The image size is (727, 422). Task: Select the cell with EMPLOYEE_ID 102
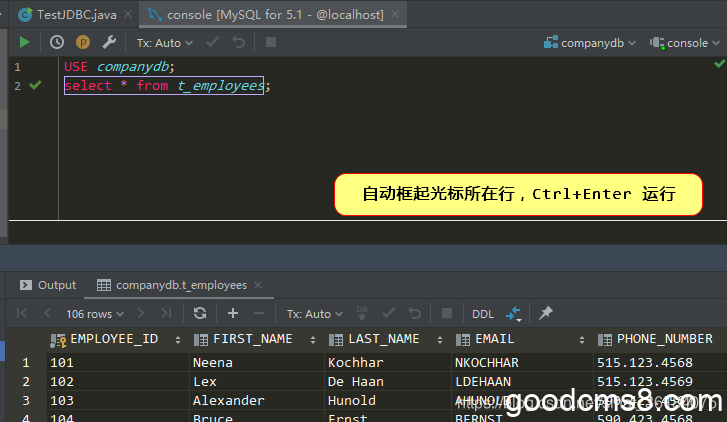click(118, 382)
